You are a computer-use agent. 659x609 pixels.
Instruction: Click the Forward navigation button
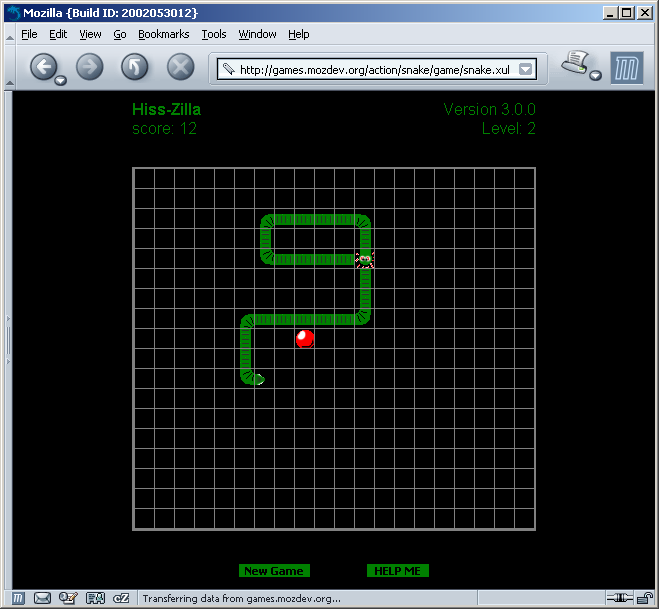click(89, 67)
